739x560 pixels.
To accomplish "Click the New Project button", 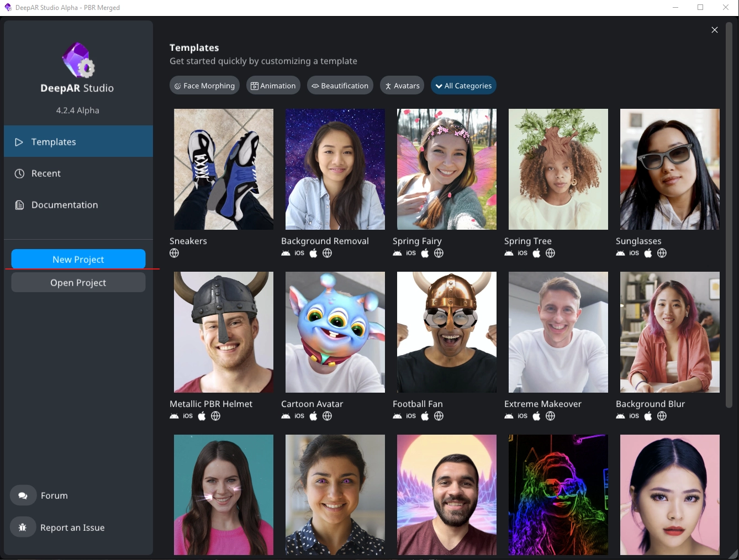I will point(78,259).
